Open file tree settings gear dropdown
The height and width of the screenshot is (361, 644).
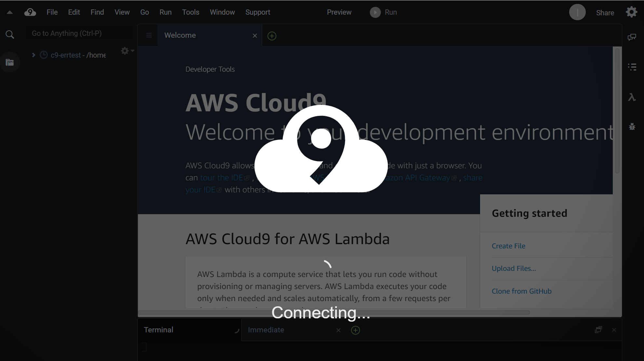tap(127, 51)
